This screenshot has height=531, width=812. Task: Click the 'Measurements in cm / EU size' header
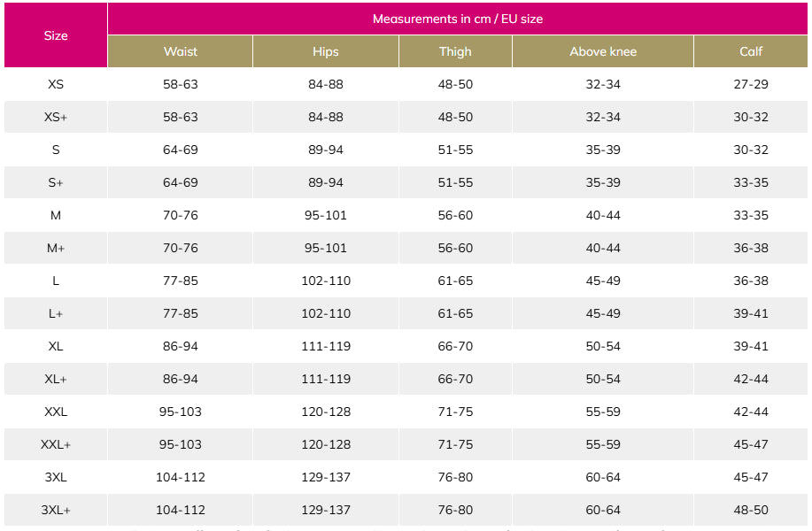(458, 19)
